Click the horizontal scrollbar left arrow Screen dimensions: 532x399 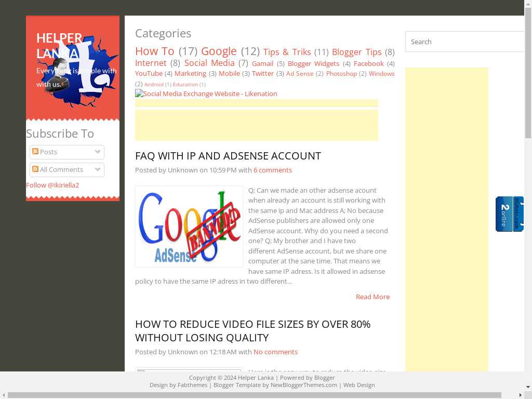pyautogui.click(x=3, y=395)
